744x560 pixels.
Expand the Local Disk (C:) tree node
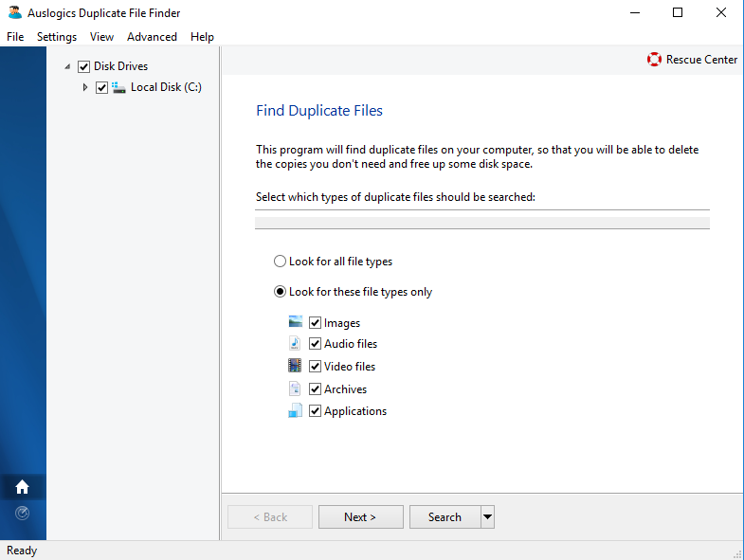85,87
